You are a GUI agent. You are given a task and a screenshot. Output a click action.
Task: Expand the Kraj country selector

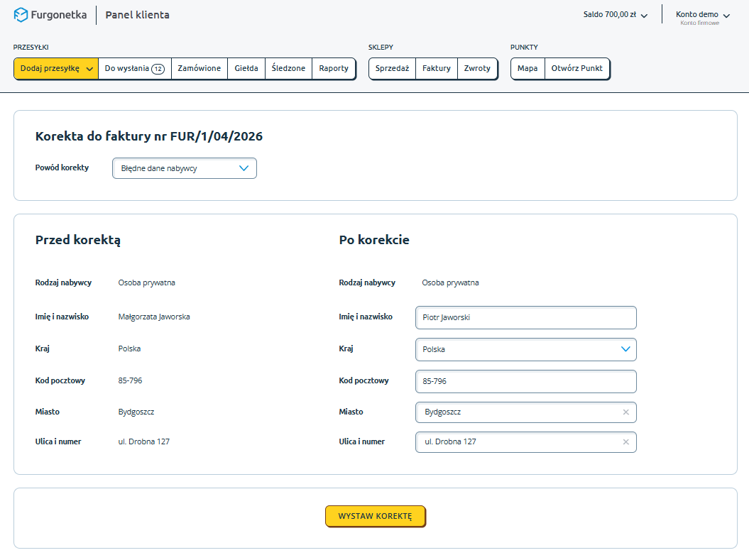click(x=525, y=349)
